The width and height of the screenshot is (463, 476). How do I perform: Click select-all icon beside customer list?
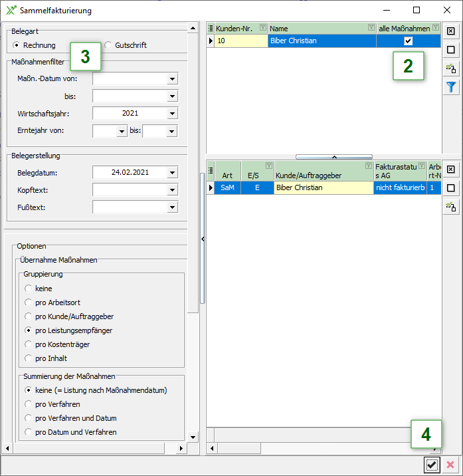point(451,31)
